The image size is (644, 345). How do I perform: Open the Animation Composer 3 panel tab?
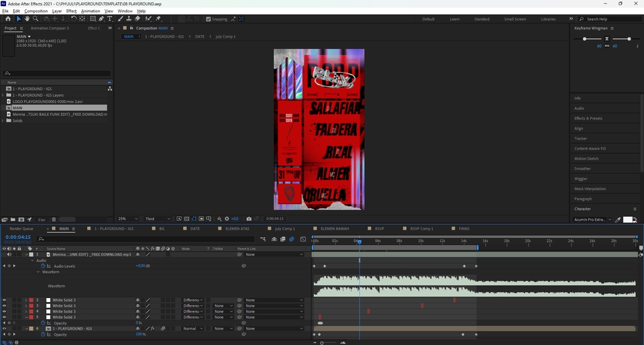[50, 28]
